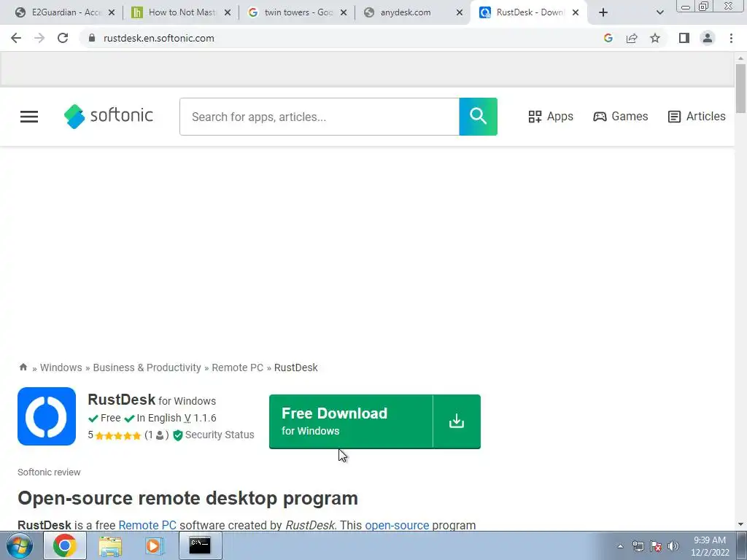
Task: Open the Articles section
Action: (x=697, y=117)
